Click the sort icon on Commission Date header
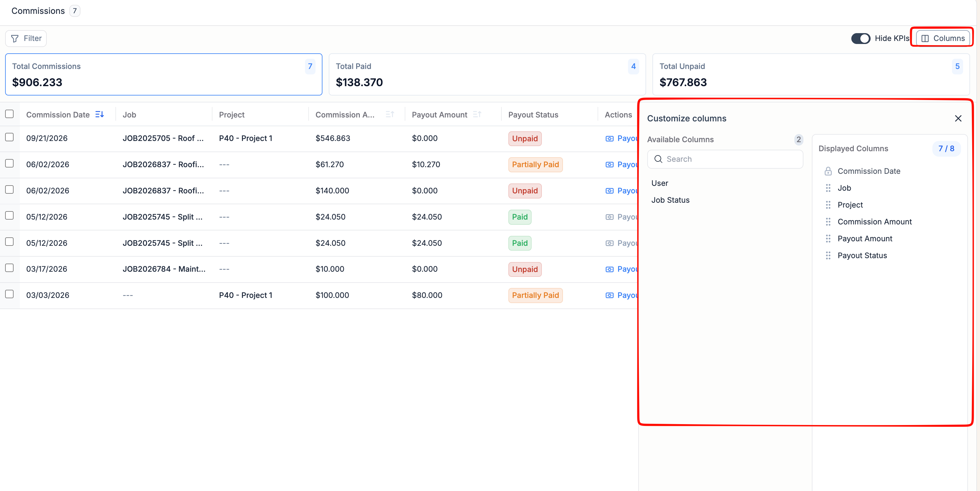 coord(99,114)
